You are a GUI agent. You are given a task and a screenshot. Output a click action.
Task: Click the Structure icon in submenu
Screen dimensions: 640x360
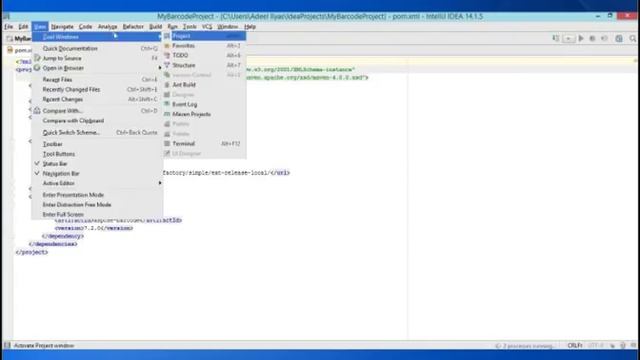tap(167, 65)
